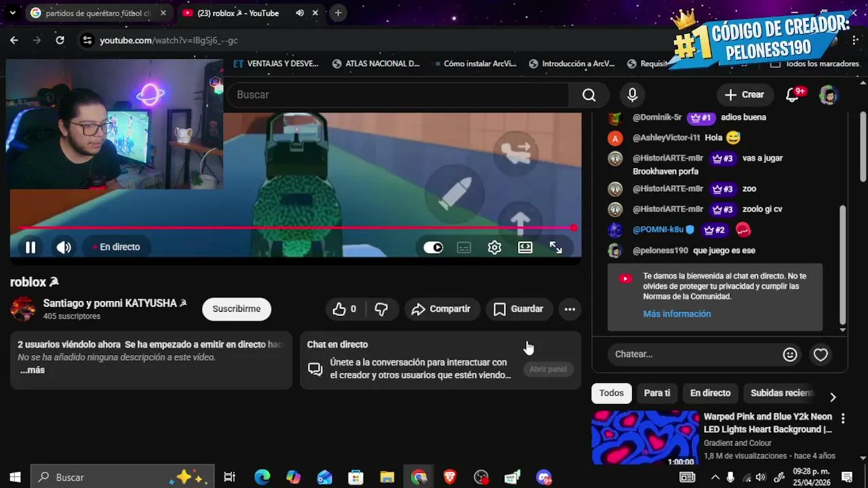View site information icon in address bar
This screenshot has height=488, width=868.
[87, 41]
